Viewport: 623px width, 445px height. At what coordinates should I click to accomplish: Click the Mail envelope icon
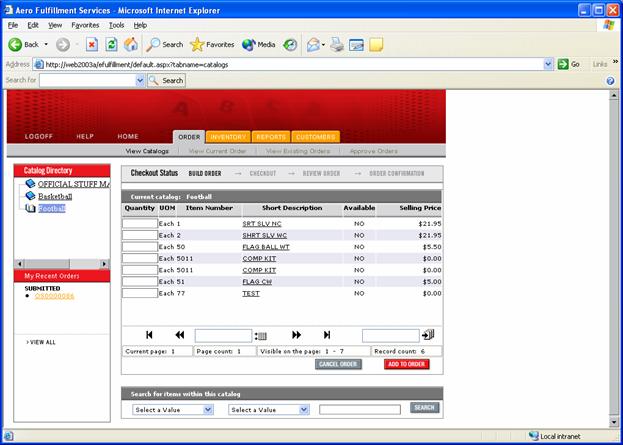tap(313, 44)
